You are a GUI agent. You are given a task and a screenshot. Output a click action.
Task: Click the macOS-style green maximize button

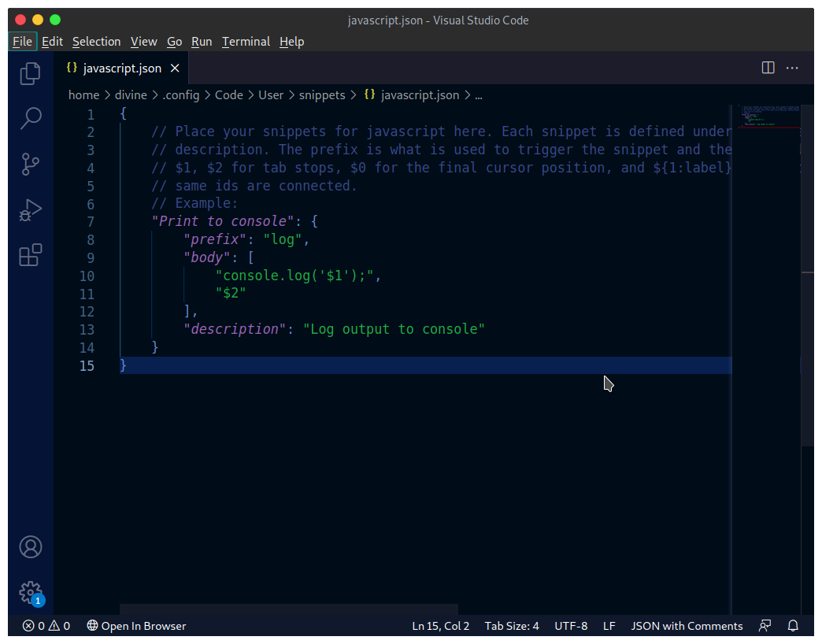55,20
